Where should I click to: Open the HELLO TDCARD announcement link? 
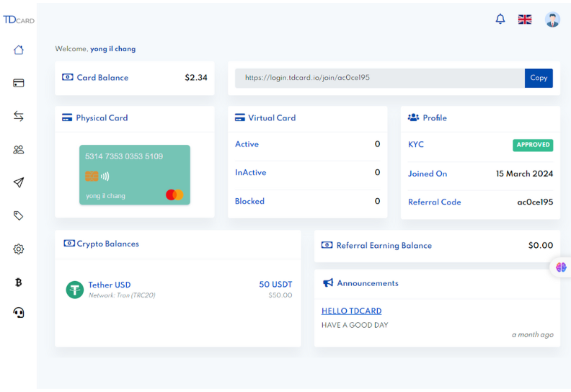point(351,311)
